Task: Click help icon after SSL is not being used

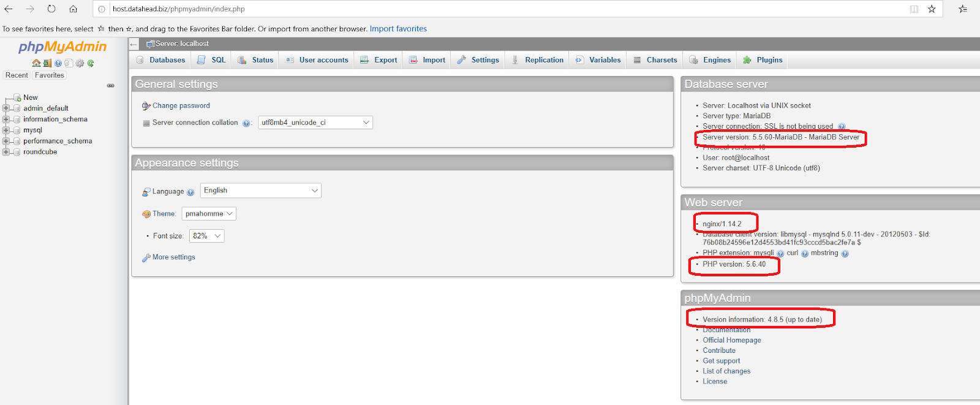Action: (842, 127)
